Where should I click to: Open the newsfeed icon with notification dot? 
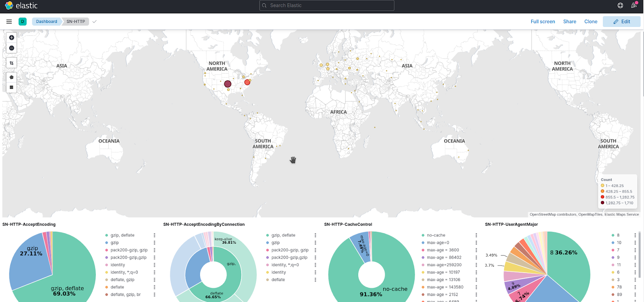pyautogui.click(x=634, y=6)
